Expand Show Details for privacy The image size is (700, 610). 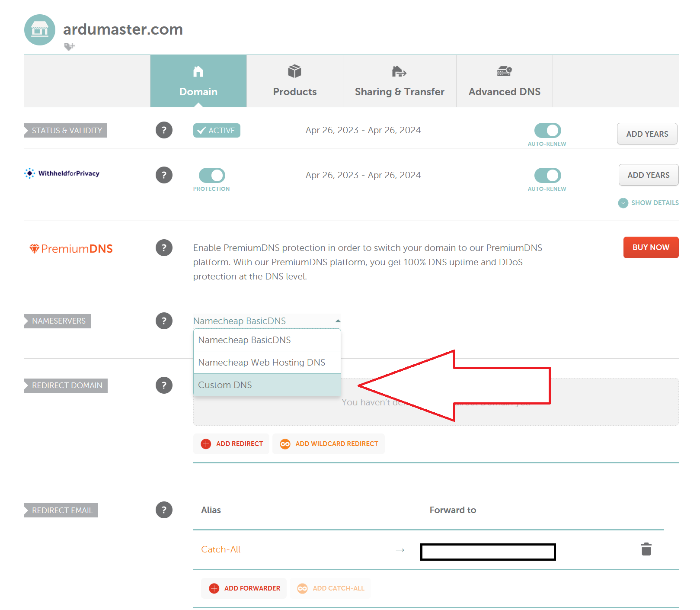[649, 203]
